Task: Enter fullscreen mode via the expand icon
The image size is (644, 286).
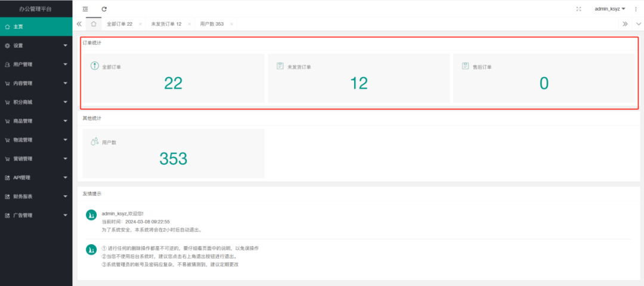Action: (x=579, y=8)
